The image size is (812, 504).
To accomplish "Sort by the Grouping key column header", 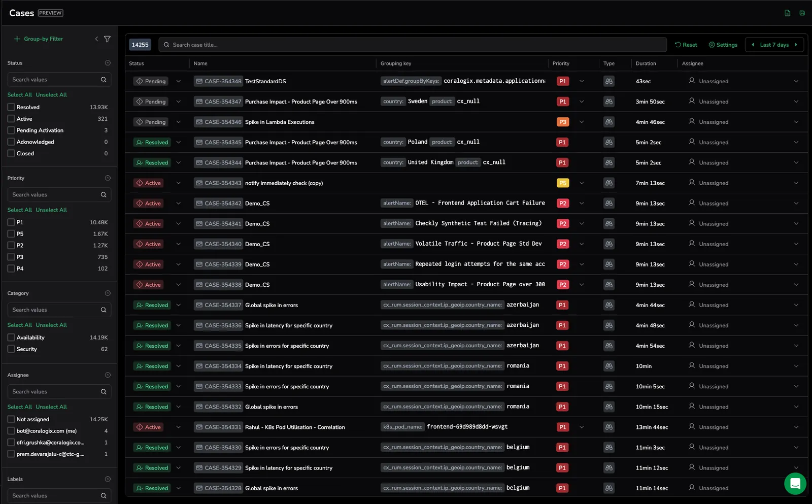I will pos(396,63).
